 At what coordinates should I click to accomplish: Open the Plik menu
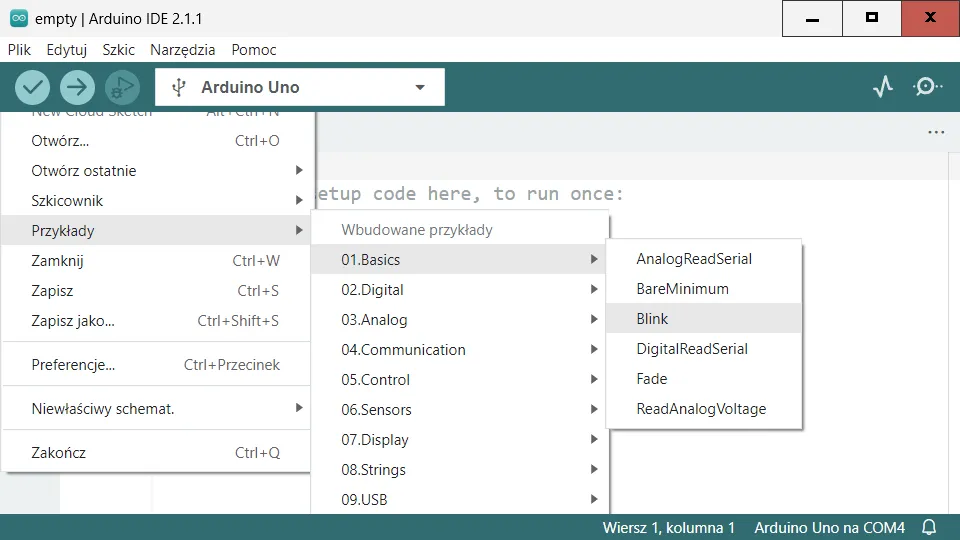(x=19, y=50)
